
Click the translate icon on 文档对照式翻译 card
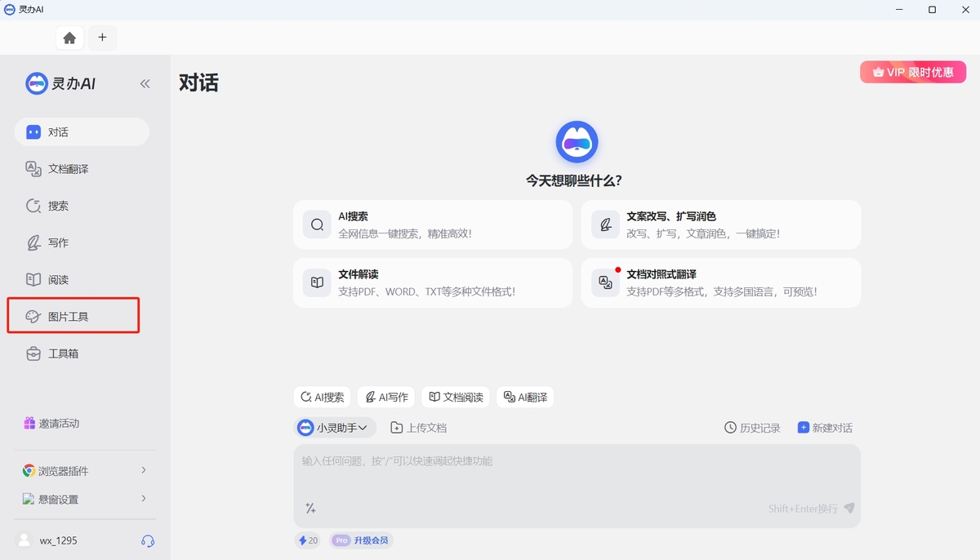605,282
